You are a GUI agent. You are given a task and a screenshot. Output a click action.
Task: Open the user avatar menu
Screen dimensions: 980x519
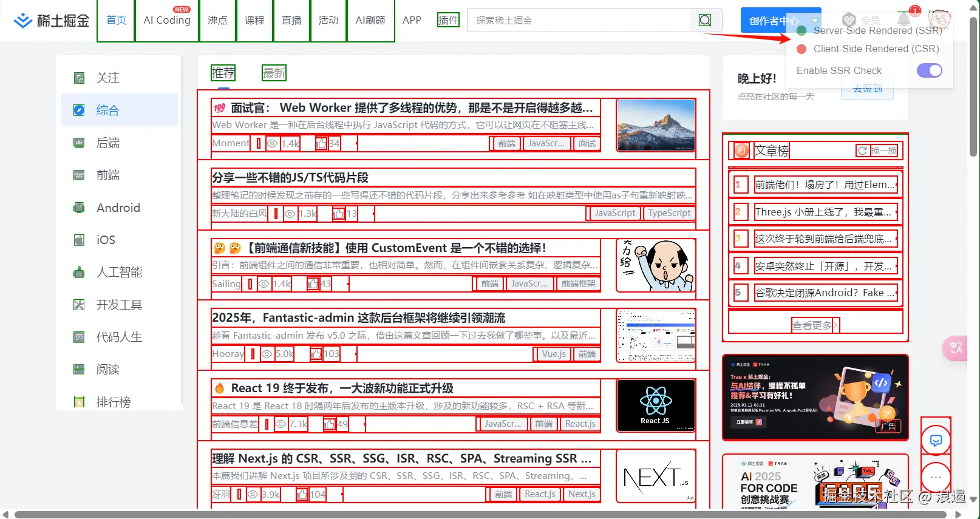click(939, 20)
